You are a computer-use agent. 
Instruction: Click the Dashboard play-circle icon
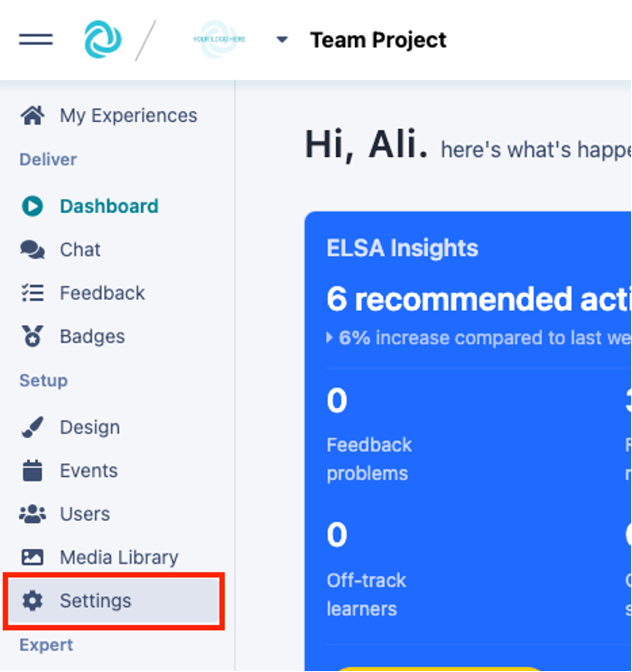tap(33, 206)
